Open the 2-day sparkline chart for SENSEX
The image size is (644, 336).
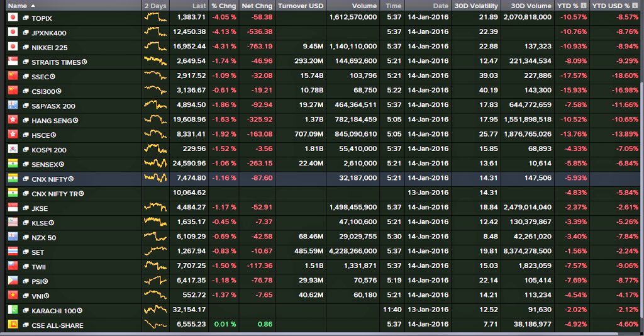[x=155, y=164]
